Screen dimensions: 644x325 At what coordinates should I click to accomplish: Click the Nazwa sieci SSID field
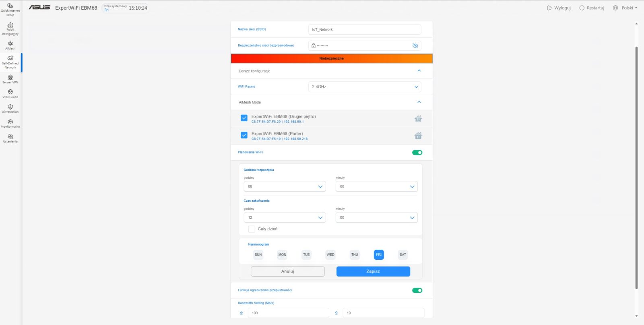coord(365,30)
